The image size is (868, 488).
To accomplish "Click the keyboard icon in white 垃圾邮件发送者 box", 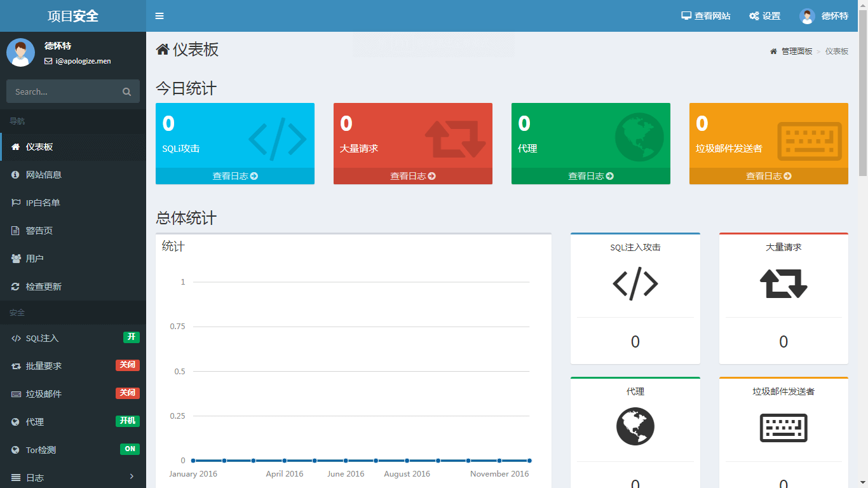I will pos(783,428).
